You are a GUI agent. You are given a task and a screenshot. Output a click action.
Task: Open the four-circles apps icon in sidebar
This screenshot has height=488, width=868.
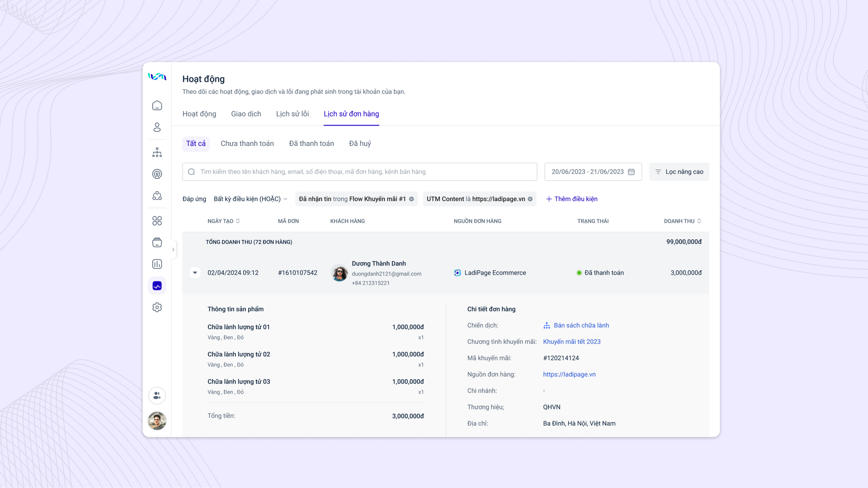pyautogui.click(x=157, y=221)
